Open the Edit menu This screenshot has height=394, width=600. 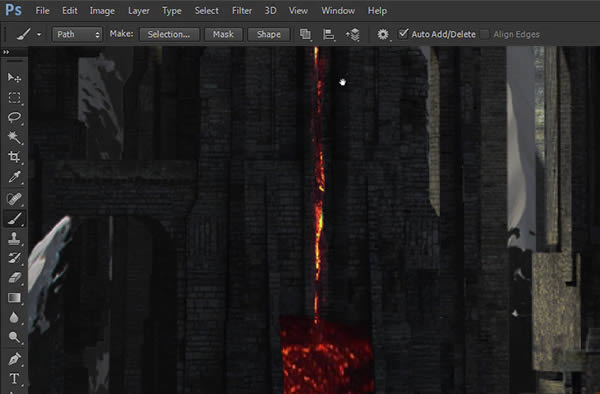(70, 11)
